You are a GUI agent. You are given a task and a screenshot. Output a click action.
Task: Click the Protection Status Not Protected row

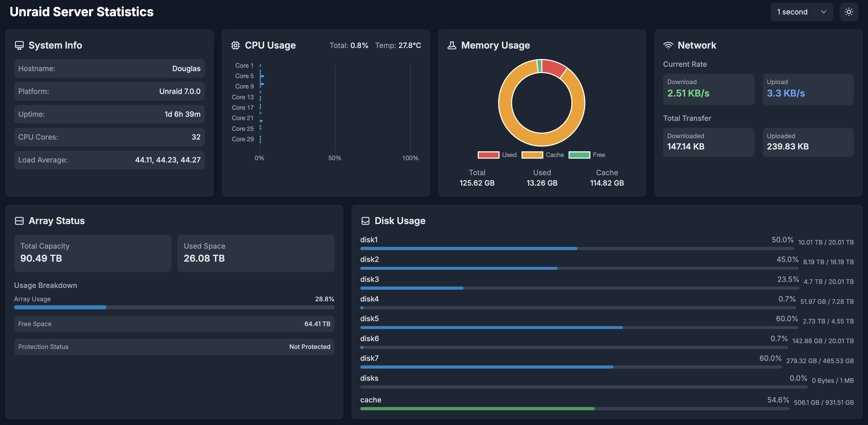pyautogui.click(x=174, y=347)
